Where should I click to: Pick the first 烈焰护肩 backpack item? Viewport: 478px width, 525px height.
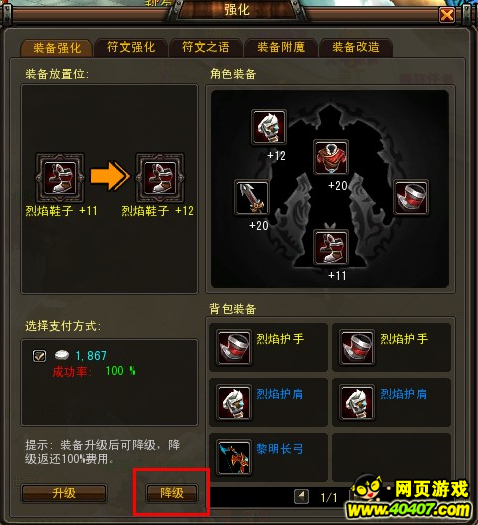point(268,402)
